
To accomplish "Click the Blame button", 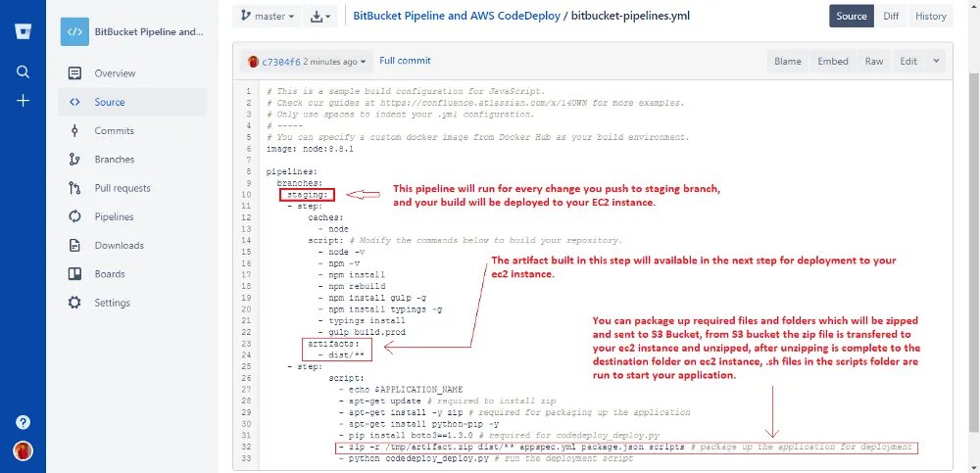I will pyautogui.click(x=788, y=62).
